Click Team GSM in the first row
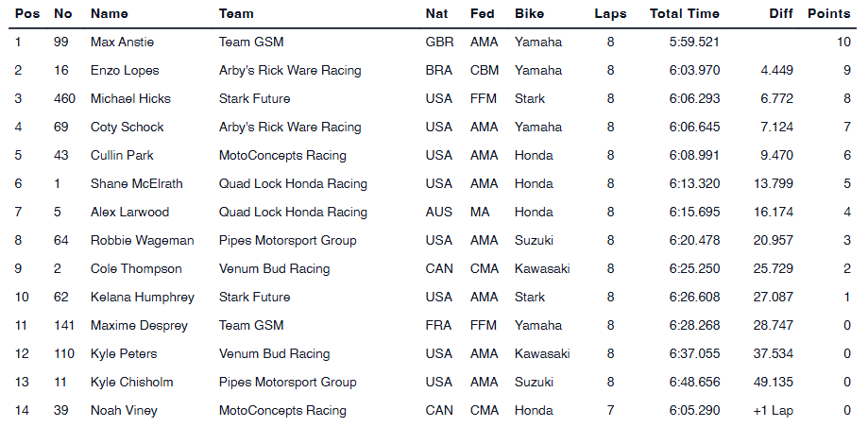Image resolution: width=868 pixels, height=427 pixels. (250, 43)
